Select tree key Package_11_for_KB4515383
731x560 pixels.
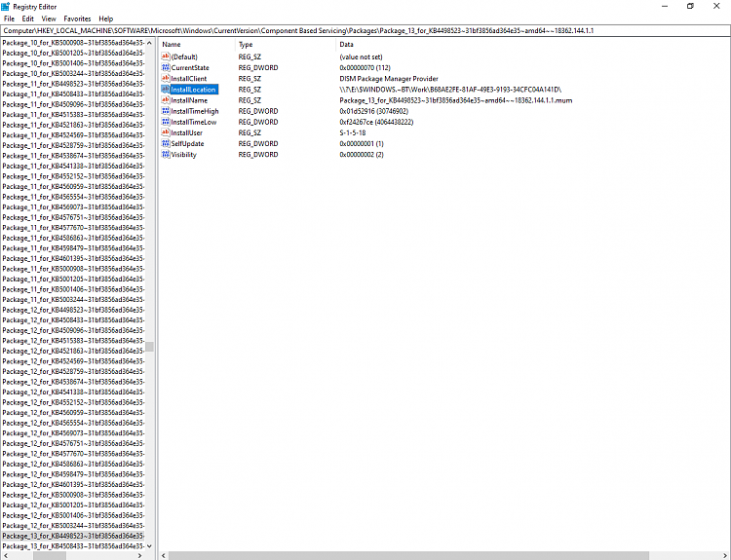click(73, 115)
